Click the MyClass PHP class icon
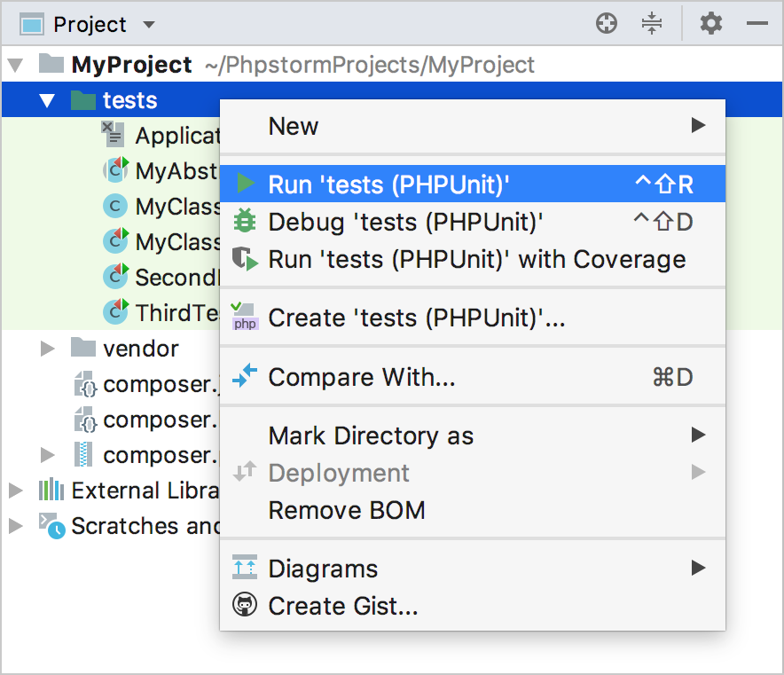 pos(114,206)
